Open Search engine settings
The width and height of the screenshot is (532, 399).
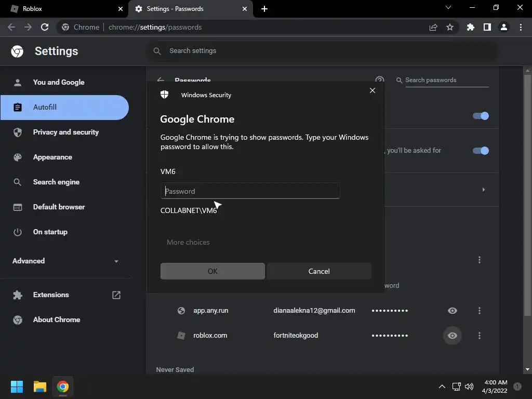[x=56, y=182]
